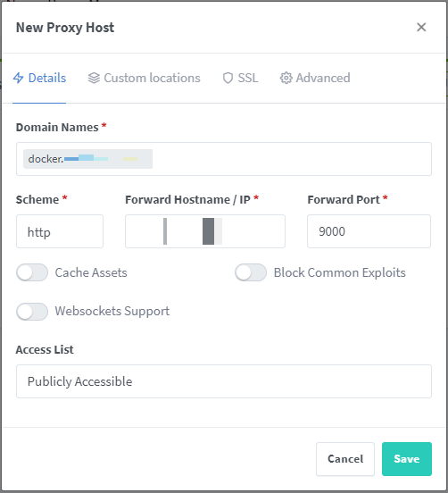This screenshot has width=448, height=493.
Task: Focus the Forward Hostname / IP field
Action: (205, 231)
